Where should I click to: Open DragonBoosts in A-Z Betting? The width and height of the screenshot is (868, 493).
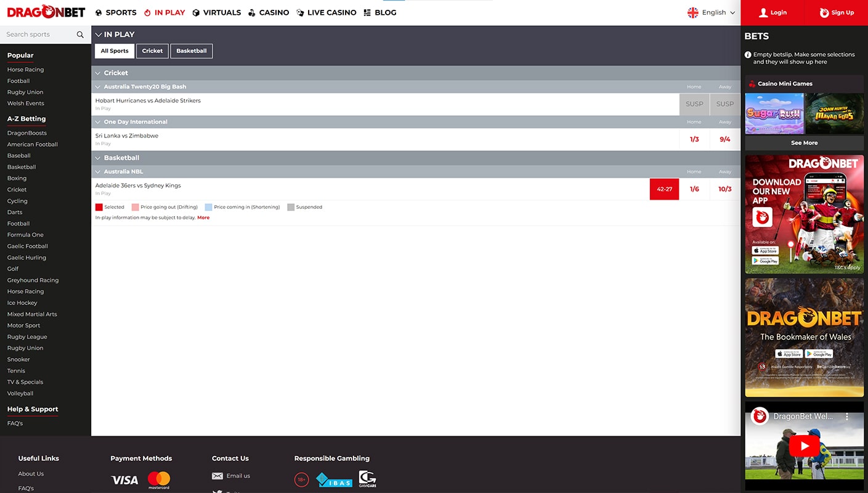tap(27, 133)
